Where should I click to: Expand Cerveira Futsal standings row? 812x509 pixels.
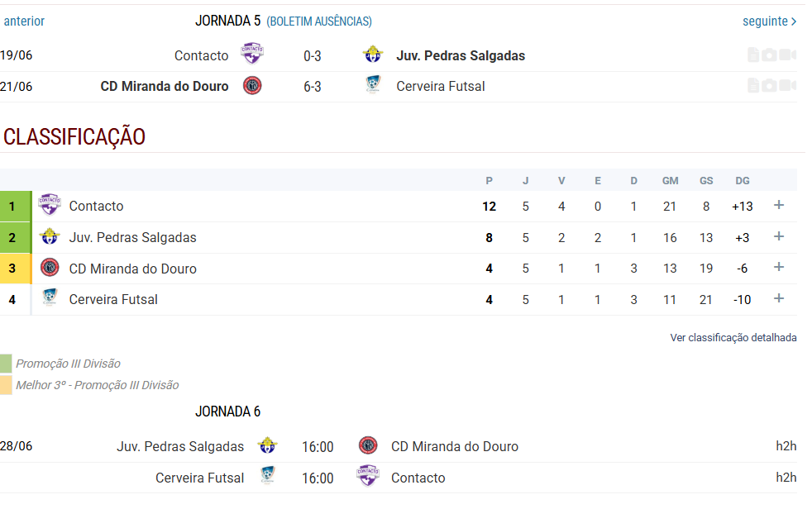779,298
